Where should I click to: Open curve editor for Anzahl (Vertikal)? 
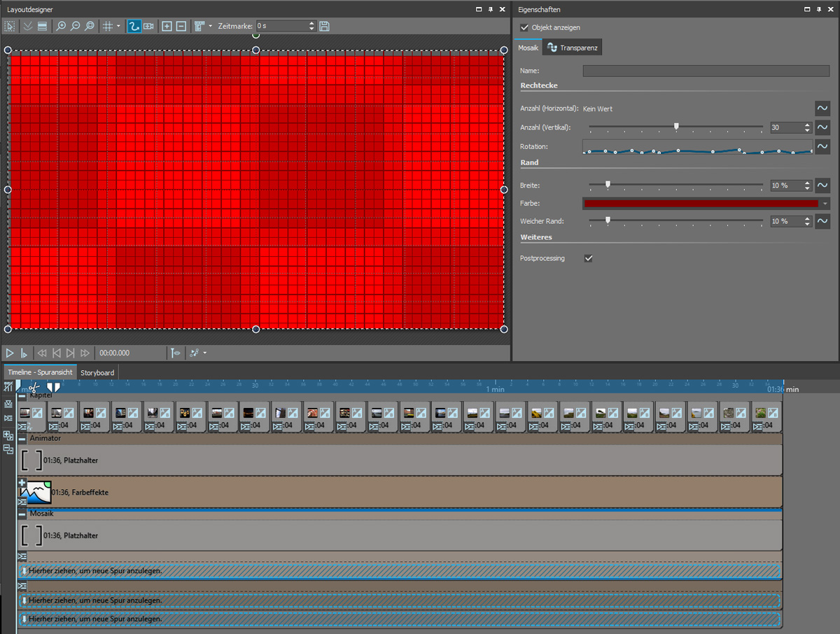pyautogui.click(x=822, y=127)
